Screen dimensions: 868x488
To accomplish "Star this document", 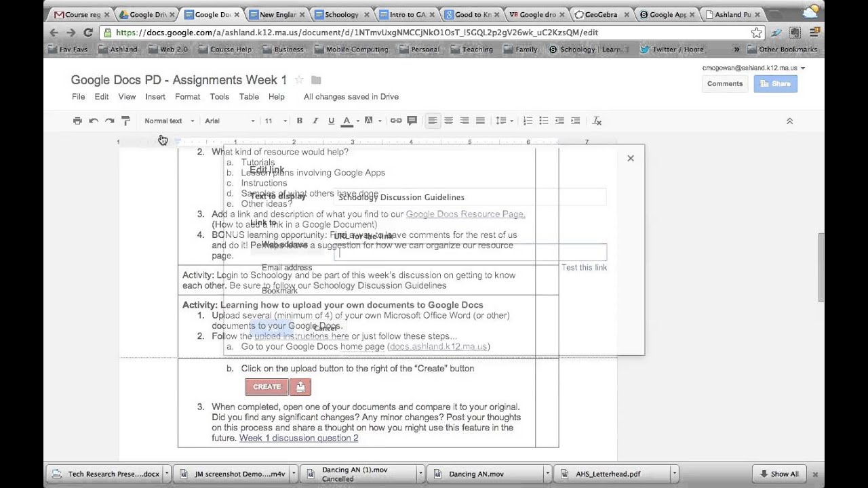I will coord(299,80).
